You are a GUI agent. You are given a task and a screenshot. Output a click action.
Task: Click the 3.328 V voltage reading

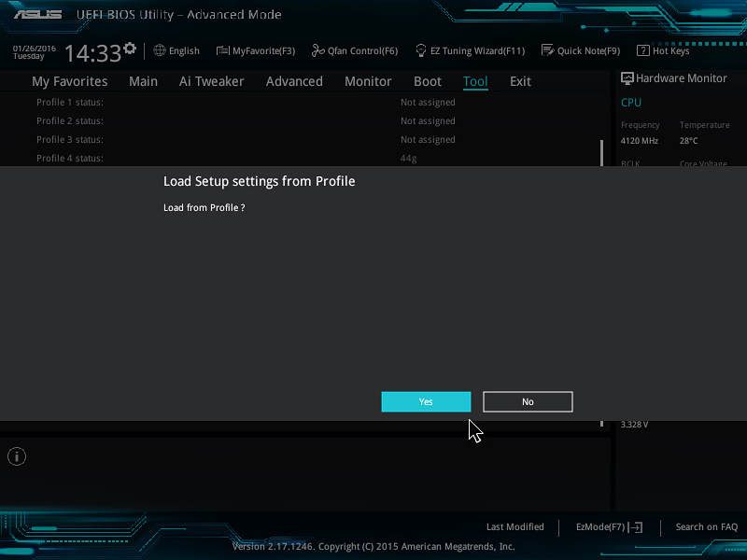634,425
